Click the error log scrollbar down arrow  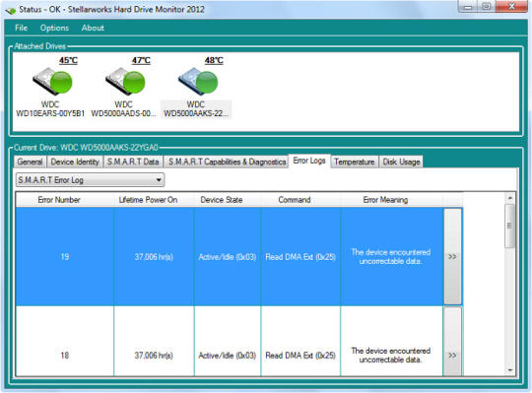(510, 370)
